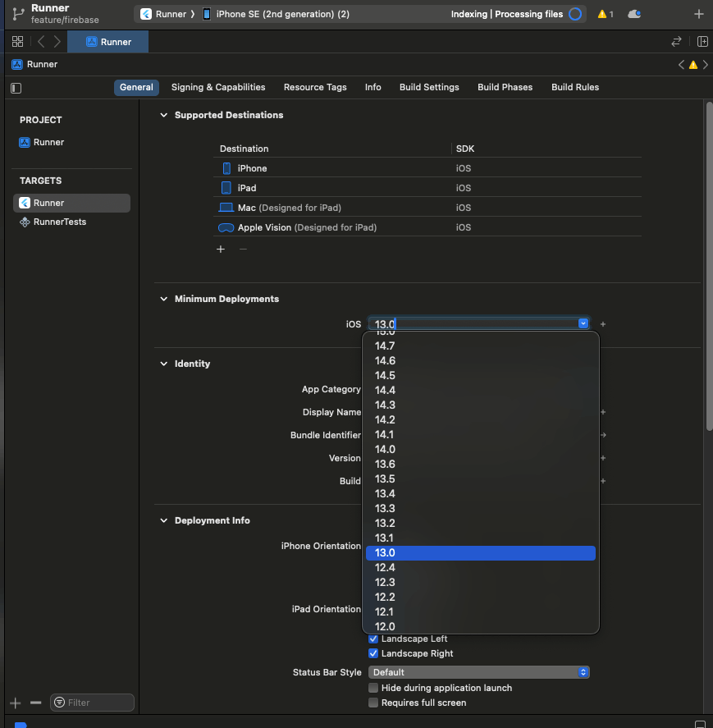
Task: Click the plus beside the iOS deployment field
Action: click(x=603, y=324)
